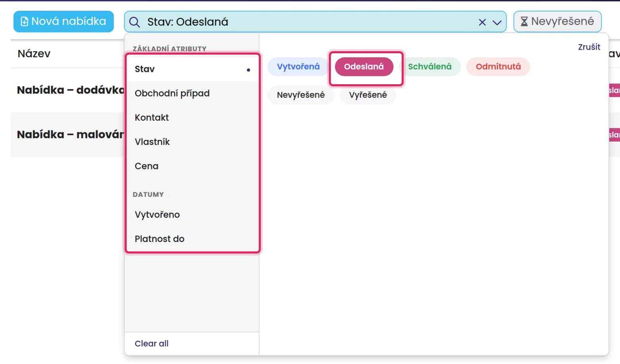Screen dimensions: 620x364
Task: Select the Obchodní případ attribute
Action: click(192, 93)
